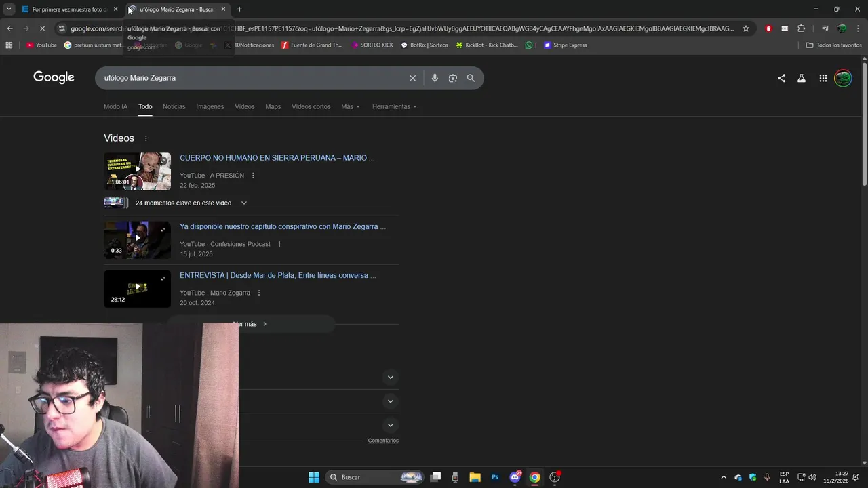
Task: Open the Google account avatar
Action: tap(843, 78)
